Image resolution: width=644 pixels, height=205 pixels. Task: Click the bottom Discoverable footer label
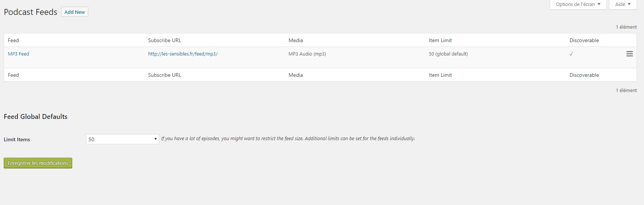pos(584,75)
